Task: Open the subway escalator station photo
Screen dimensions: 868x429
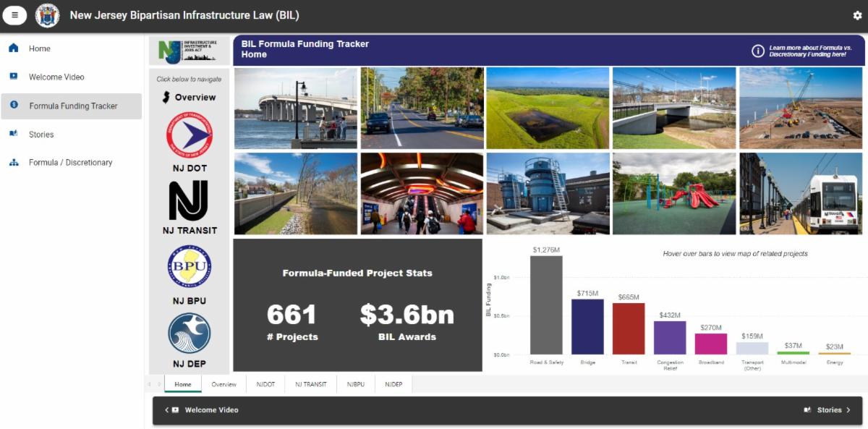Action: [422, 193]
